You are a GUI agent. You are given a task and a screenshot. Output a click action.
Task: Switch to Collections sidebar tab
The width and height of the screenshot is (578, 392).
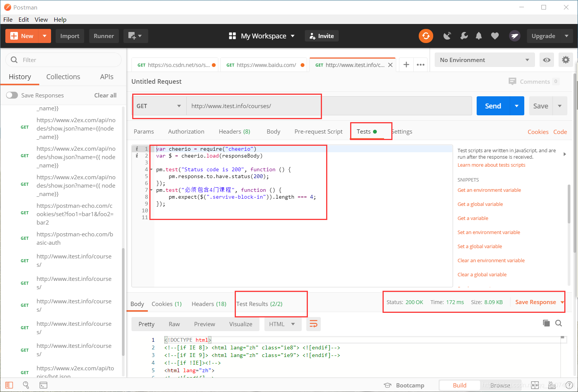(63, 76)
